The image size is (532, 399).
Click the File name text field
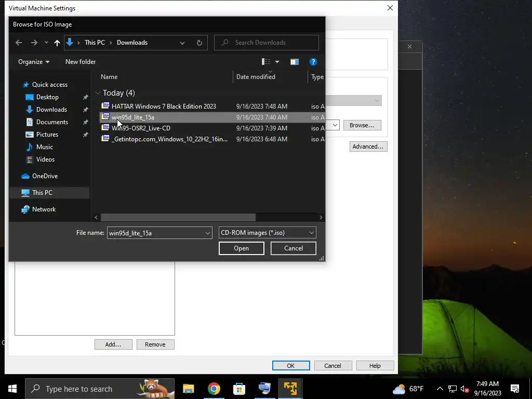coord(156,233)
